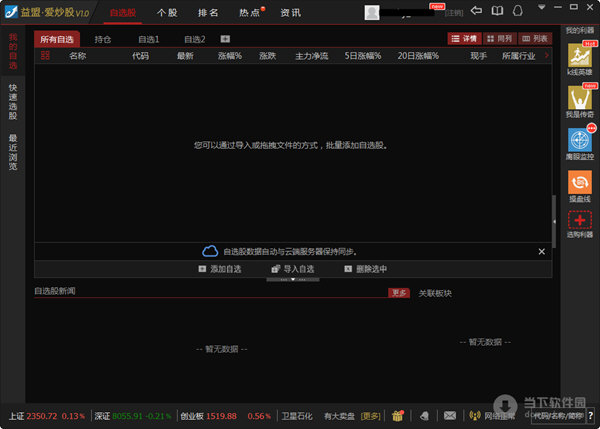Select 最近浏览 in left sidebar

click(x=13, y=152)
